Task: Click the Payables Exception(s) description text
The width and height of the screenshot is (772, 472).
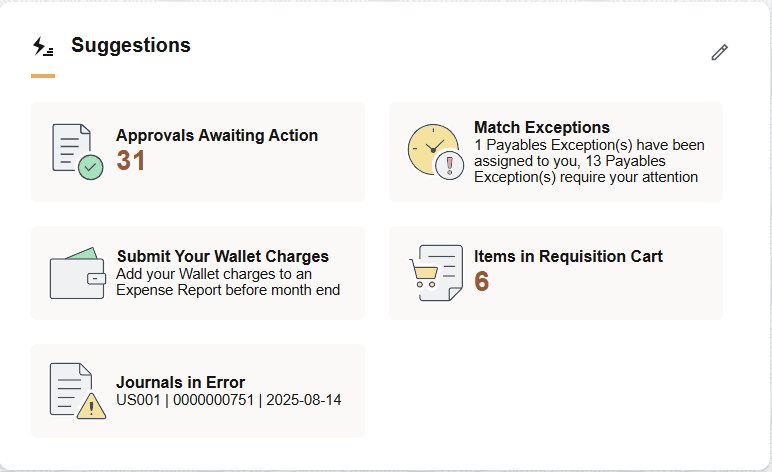Action: tap(589, 161)
